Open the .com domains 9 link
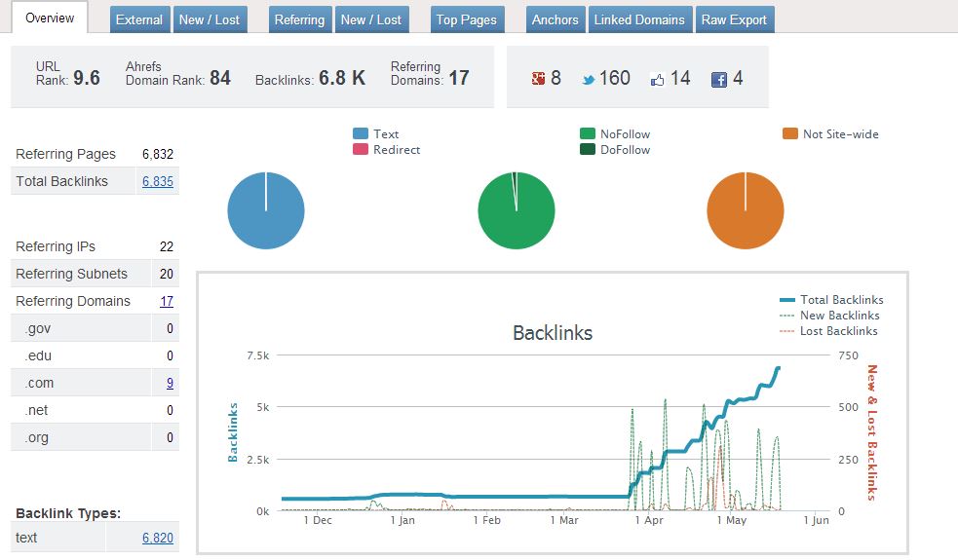 coord(170,383)
